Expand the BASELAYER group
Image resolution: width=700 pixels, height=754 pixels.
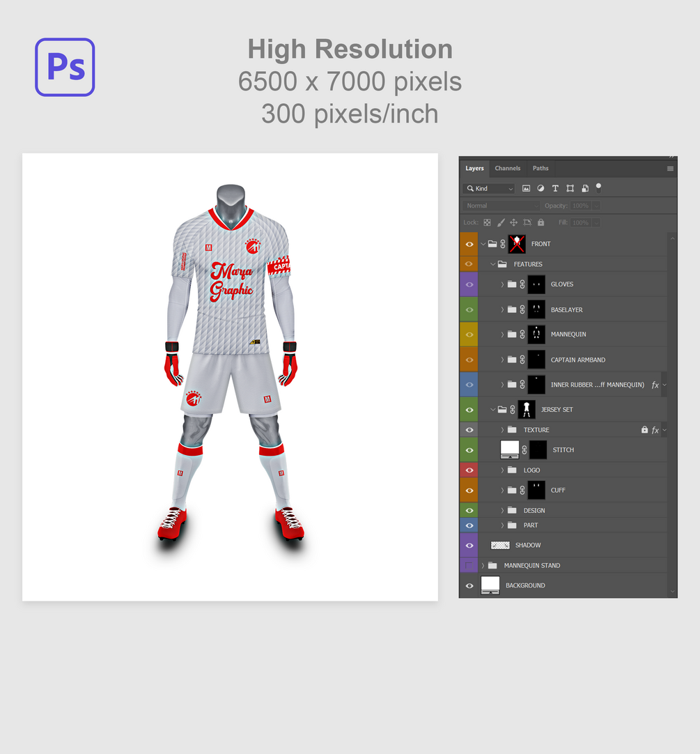click(502, 309)
